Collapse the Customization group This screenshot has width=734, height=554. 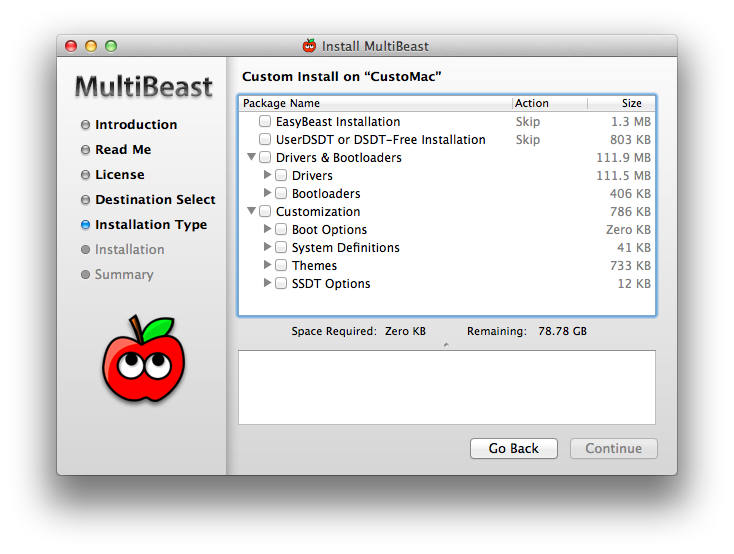click(251, 211)
